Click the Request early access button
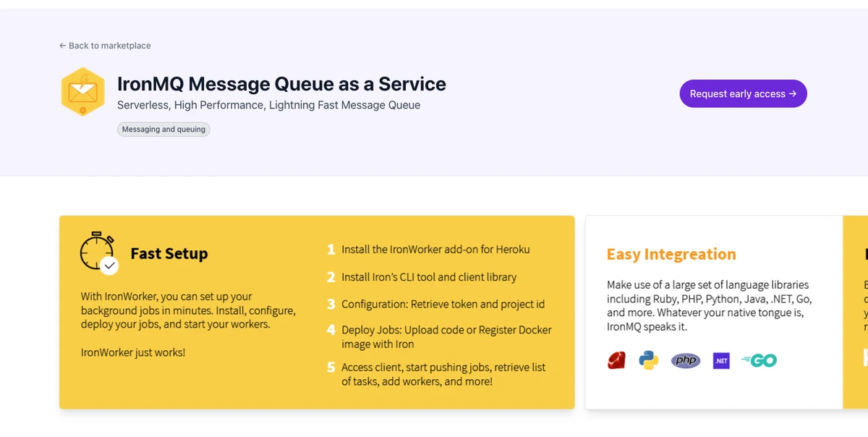Screen dimensions: 868x437 pos(743,93)
